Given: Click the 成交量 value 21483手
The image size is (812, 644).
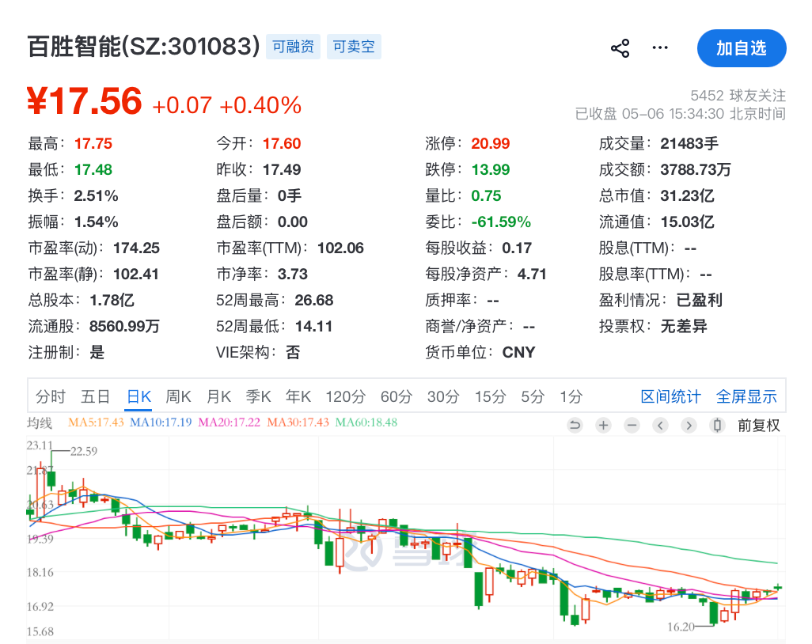Looking at the screenshot, I should [689, 143].
